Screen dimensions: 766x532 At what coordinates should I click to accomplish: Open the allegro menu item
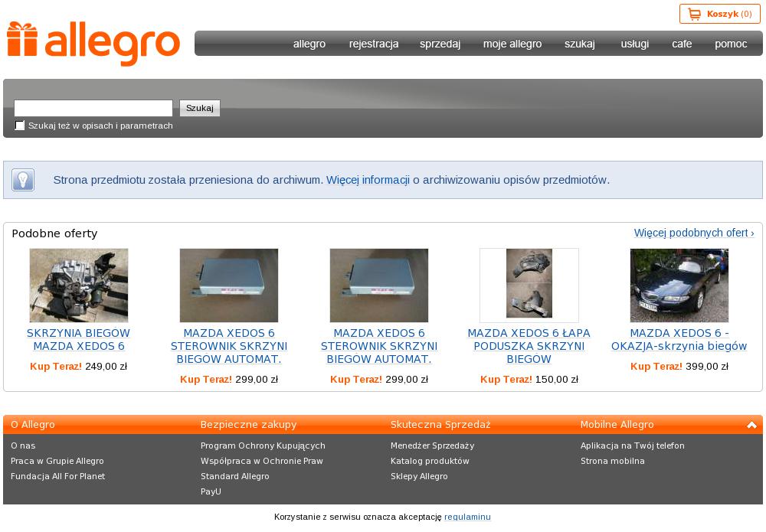tap(309, 44)
